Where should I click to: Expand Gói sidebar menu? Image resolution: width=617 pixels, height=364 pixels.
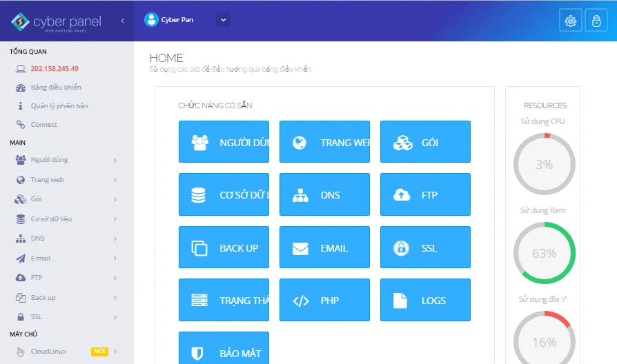[66, 199]
